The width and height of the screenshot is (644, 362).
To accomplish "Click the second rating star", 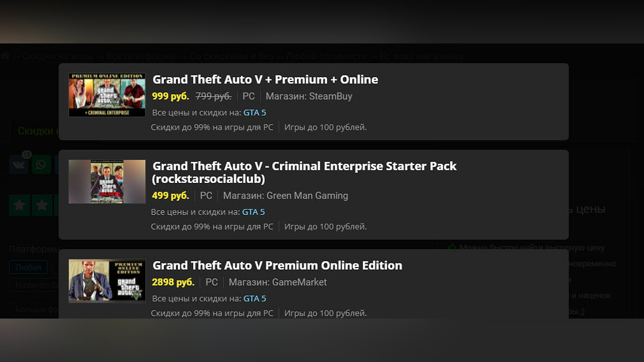I will click(42, 205).
